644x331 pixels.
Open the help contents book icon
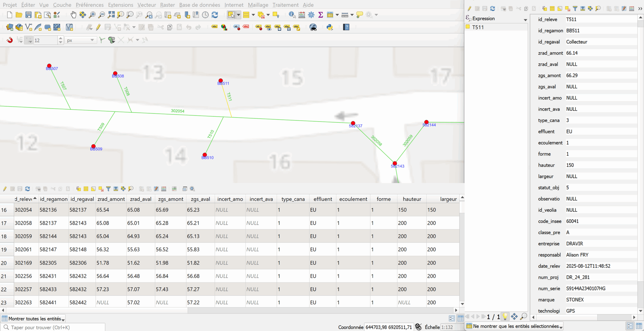tap(346, 27)
